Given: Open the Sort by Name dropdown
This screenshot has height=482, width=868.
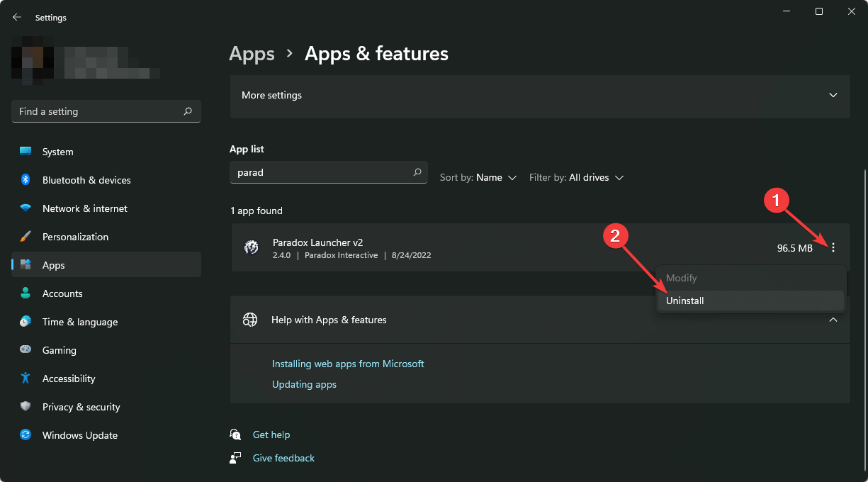Looking at the screenshot, I should click(478, 177).
